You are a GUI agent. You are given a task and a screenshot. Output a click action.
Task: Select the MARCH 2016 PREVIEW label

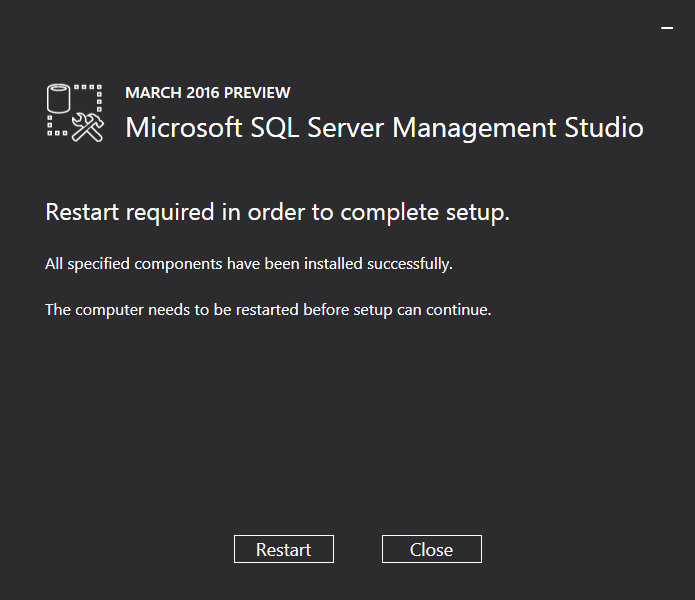coord(207,93)
